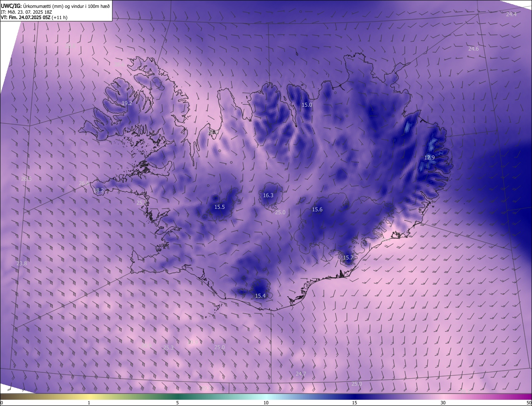Click the 19.2 value over the Westfjords
Image resolution: width=532 pixels, height=406 pixels.
tap(127, 103)
